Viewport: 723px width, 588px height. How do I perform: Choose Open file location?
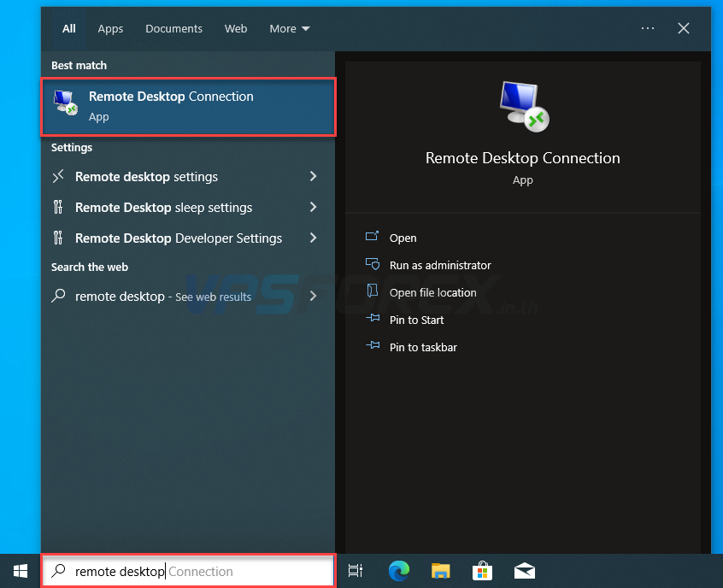tap(432, 293)
